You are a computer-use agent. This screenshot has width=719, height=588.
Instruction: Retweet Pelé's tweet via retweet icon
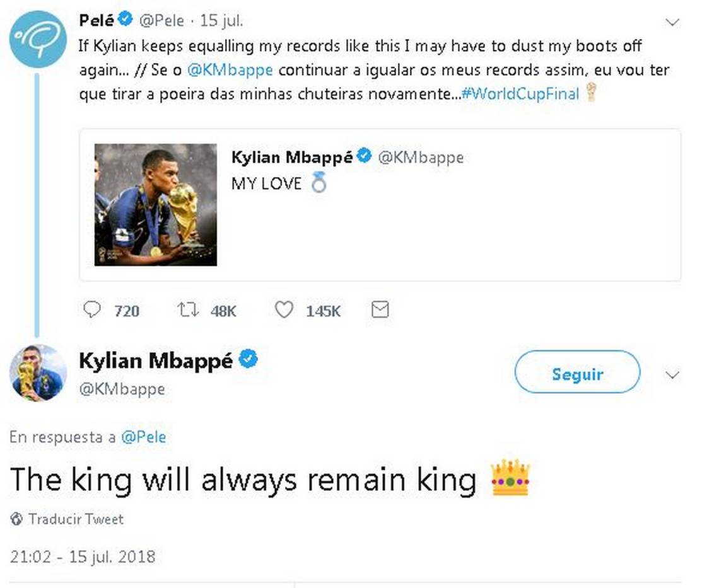pyautogui.click(x=188, y=310)
